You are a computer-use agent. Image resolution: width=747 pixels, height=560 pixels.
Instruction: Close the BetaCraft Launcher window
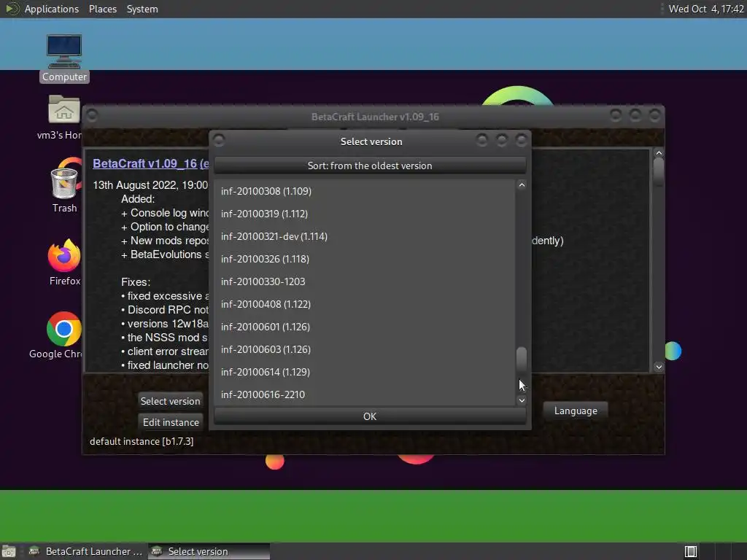[654, 115]
